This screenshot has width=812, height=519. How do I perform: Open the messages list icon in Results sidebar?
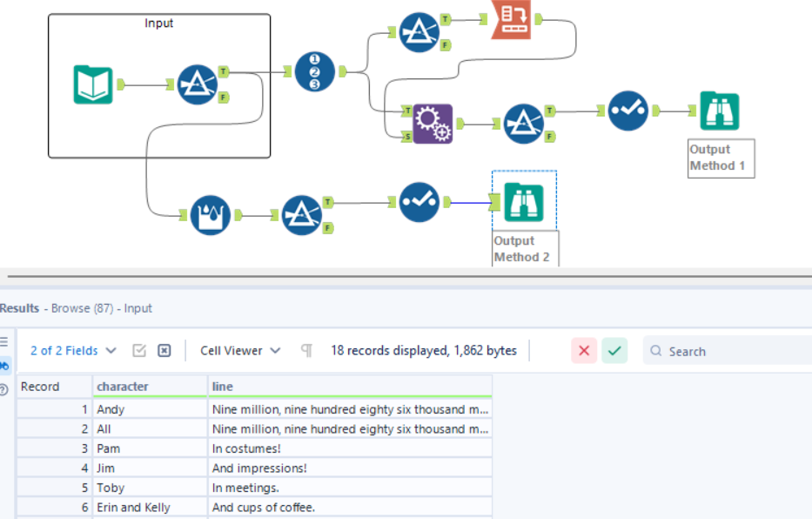3,342
